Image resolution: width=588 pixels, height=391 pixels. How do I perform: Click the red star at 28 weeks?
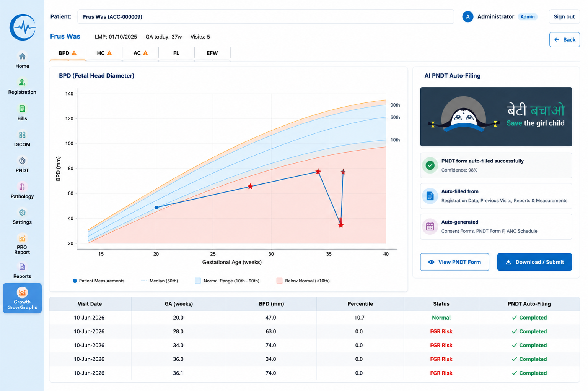tap(250, 187)
